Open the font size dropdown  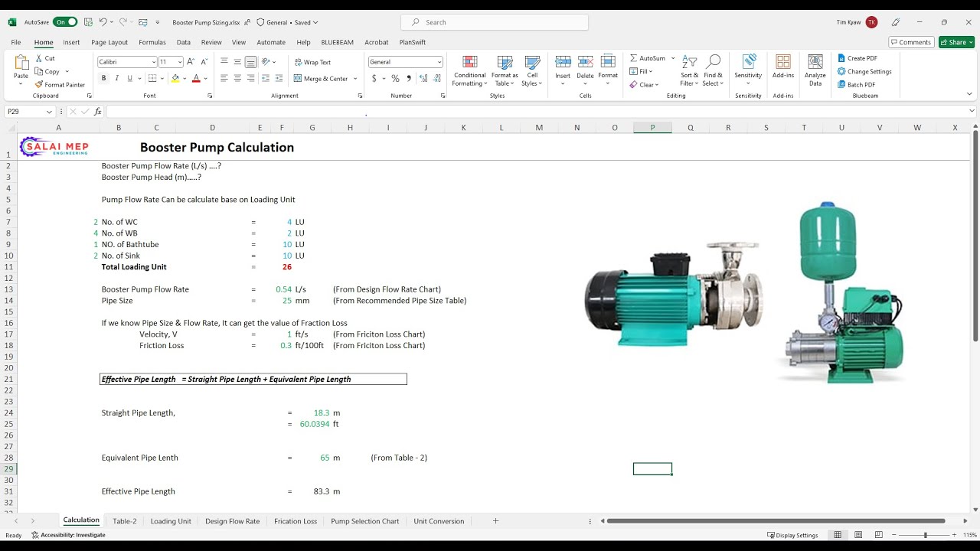180,62
